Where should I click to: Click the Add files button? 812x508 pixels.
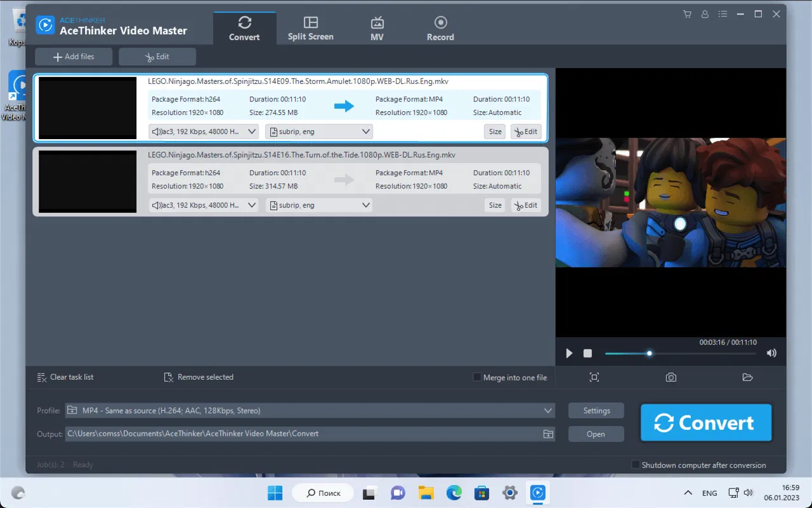pyautogui.click(x=74, y=57)
